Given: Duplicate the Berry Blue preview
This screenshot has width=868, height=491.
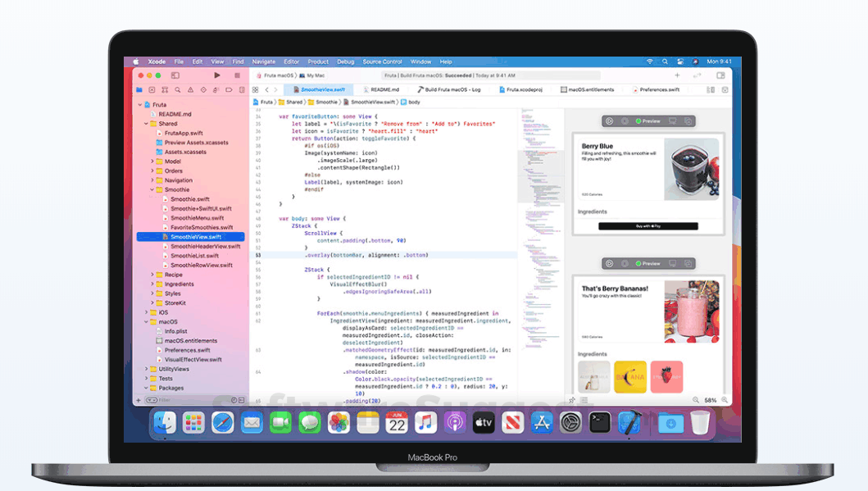Looking at the screenshot, I should [688, 120].
